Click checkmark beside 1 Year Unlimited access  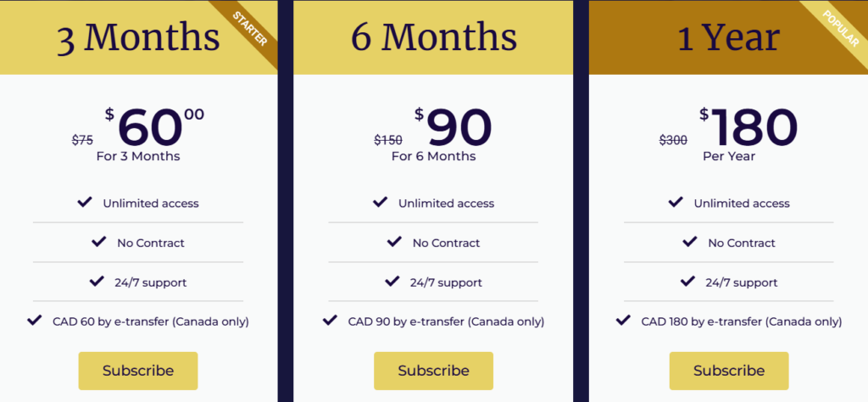click(x=676, y=203)
